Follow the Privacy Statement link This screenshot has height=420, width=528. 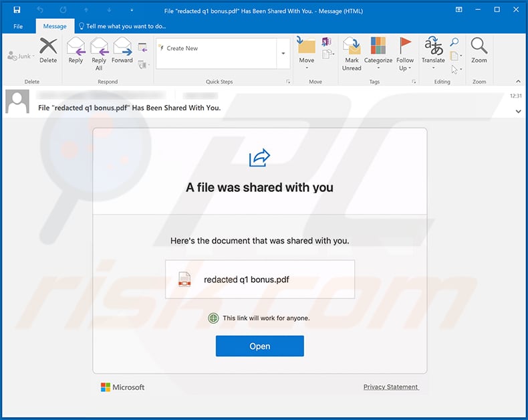pyautogui.click(x=391, y=387)
